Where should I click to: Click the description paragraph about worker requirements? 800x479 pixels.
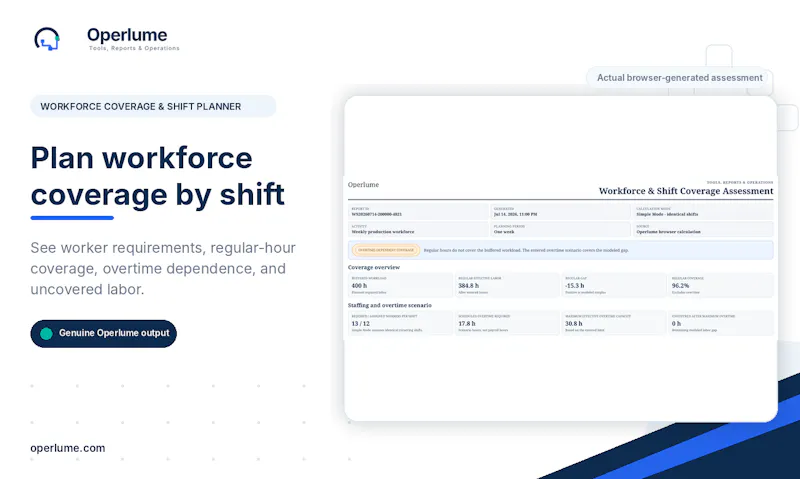(x=163, y=268)
